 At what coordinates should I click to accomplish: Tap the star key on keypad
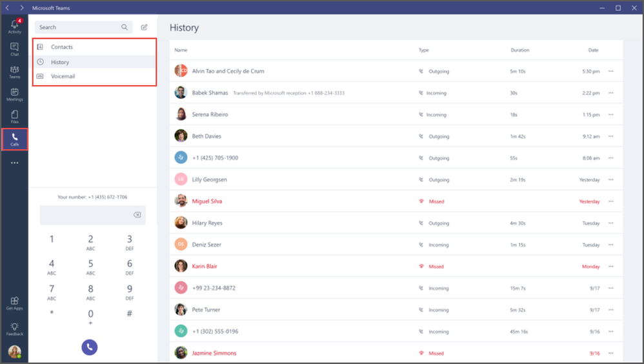coord(52,314)
